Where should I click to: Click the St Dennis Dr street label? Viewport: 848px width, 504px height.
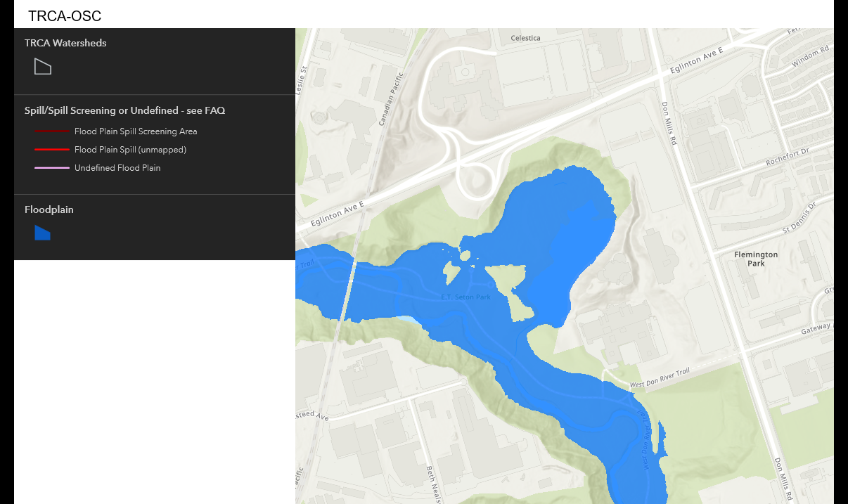(x=799, y=217)
